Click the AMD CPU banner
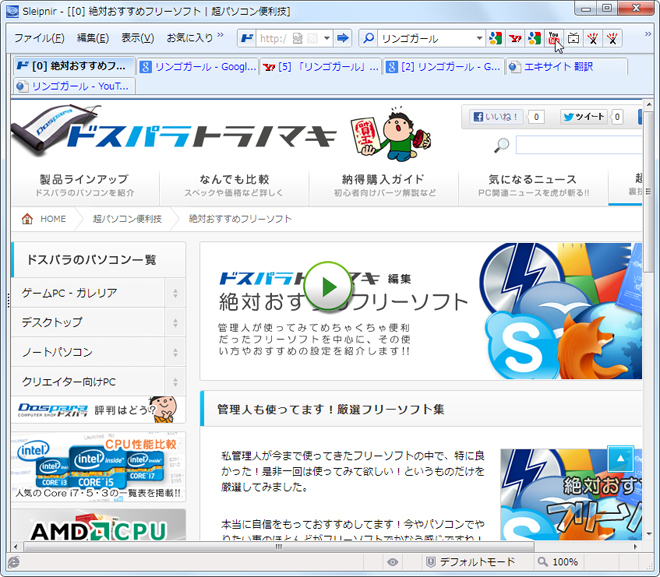Screen dimensions: 660x577 pos(98,525)
